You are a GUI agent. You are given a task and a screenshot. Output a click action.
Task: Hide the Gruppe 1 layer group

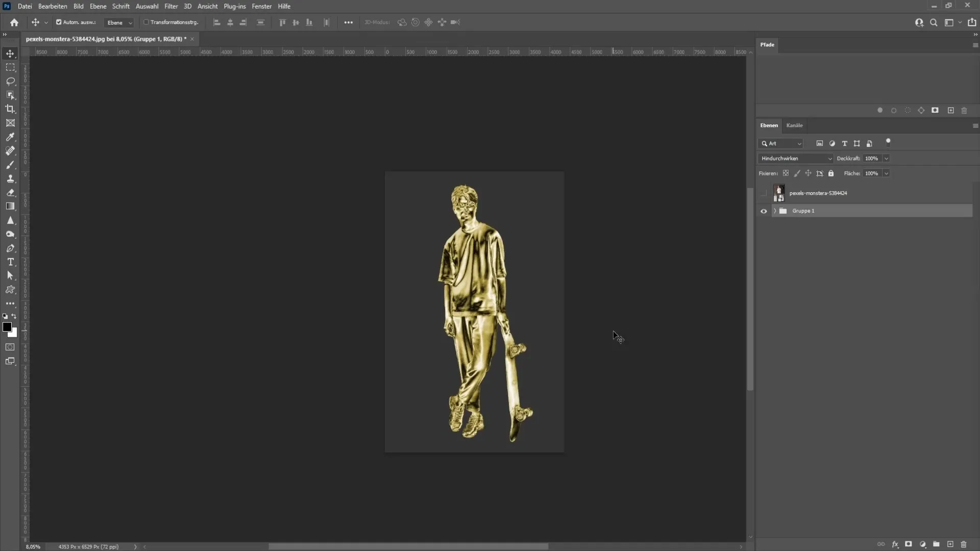(x=764, y=211)
